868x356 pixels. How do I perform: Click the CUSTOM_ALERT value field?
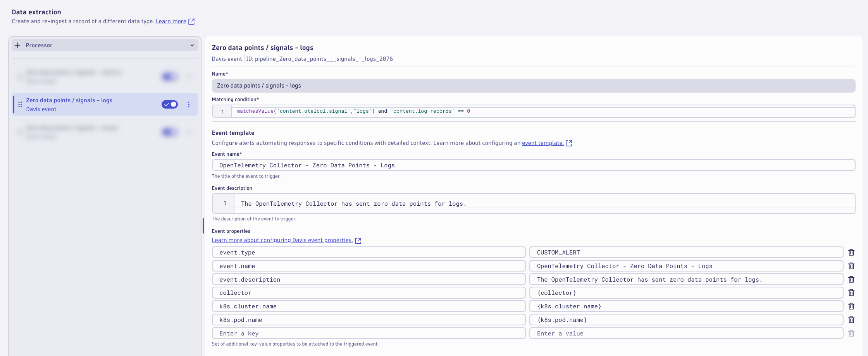click(686, 252)
